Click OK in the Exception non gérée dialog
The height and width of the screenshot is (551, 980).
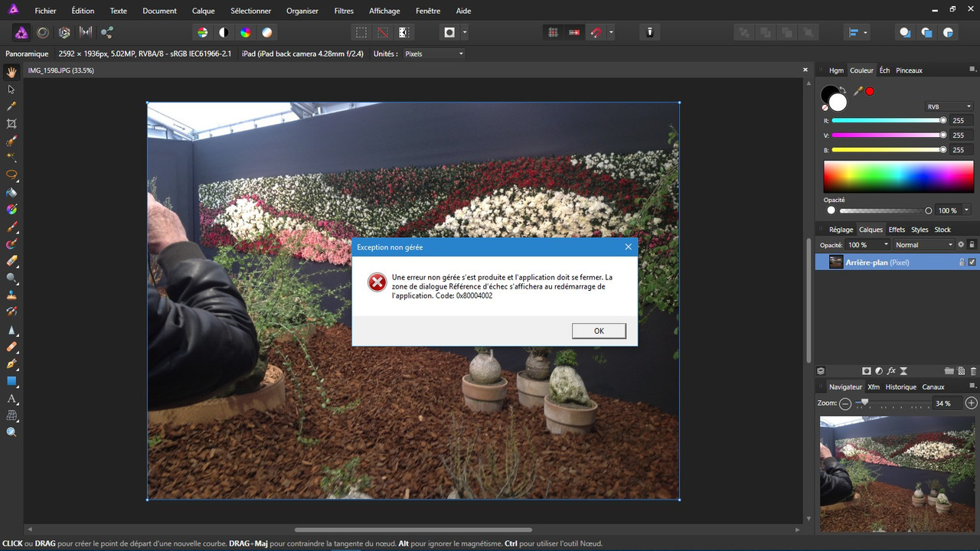coord(599,331)
